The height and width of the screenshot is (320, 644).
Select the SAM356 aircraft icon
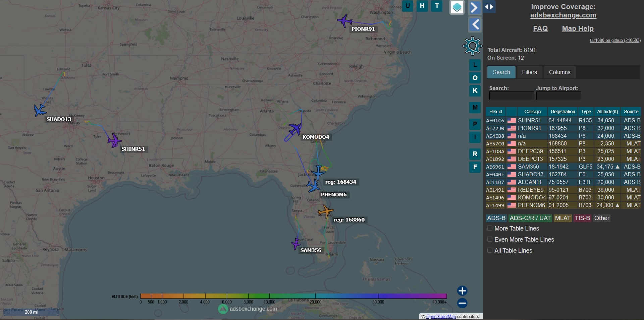click(296, 244)
